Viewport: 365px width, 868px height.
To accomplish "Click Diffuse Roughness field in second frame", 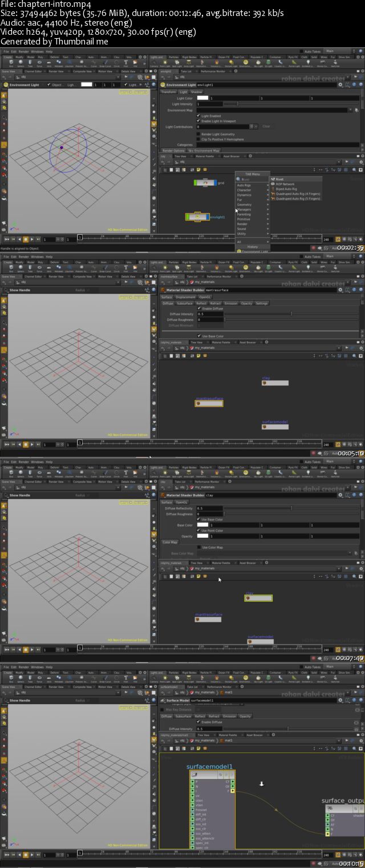I will [x=209, y=320].
